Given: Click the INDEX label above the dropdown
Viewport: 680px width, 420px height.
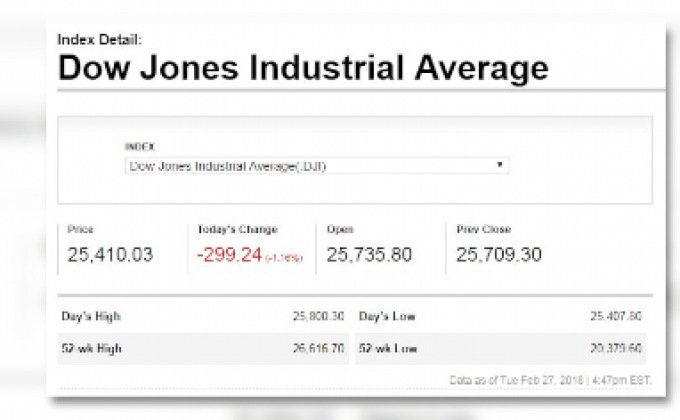Looking at the screenshot, I should (x=139, y=146).
